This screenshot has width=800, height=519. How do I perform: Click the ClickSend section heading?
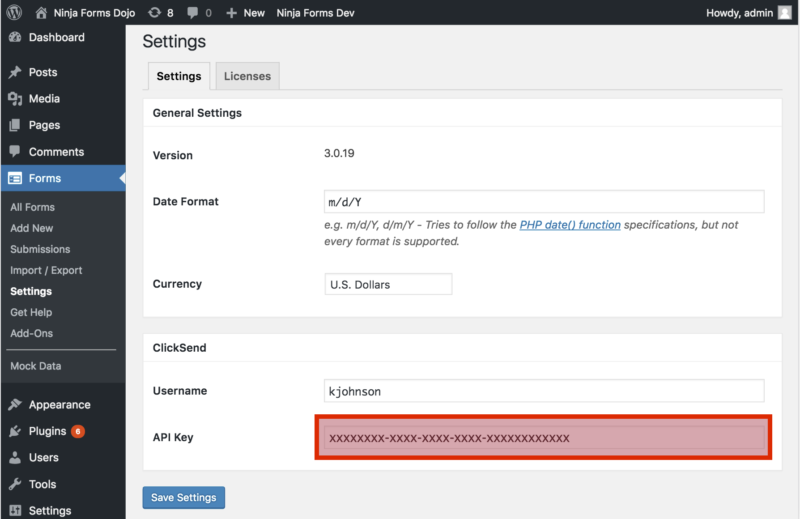(180, 348)
